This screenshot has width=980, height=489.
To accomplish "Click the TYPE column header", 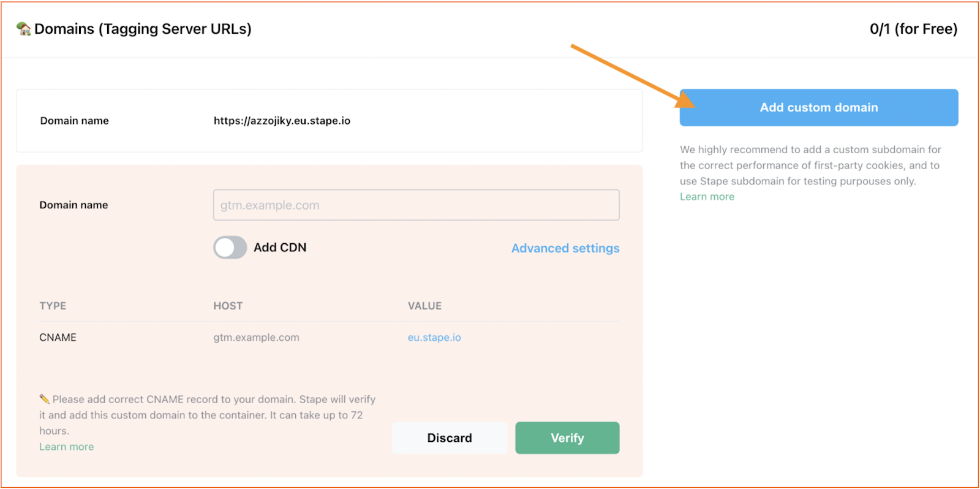I will tap(53, 305).
